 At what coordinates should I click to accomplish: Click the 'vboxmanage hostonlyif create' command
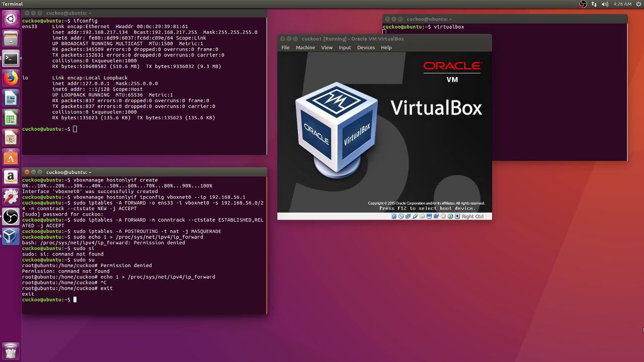pos(116,180)
